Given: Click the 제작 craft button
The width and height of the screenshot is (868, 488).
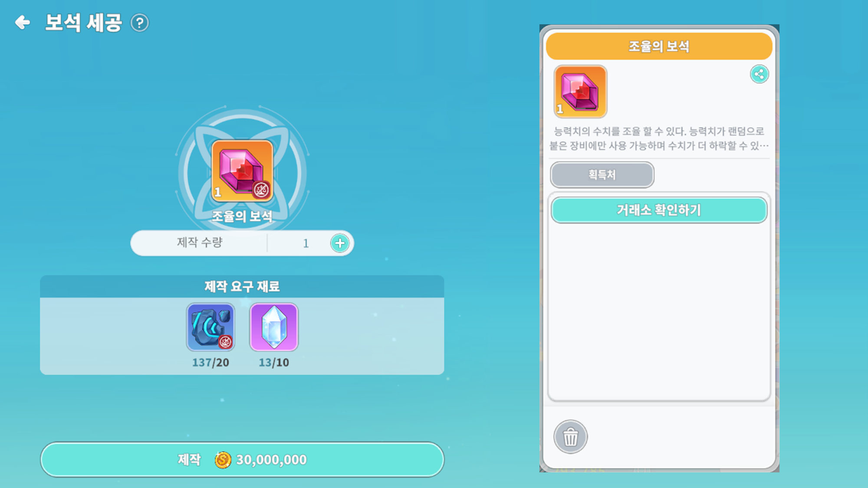Looking at the screenshot, I should 242,459.
